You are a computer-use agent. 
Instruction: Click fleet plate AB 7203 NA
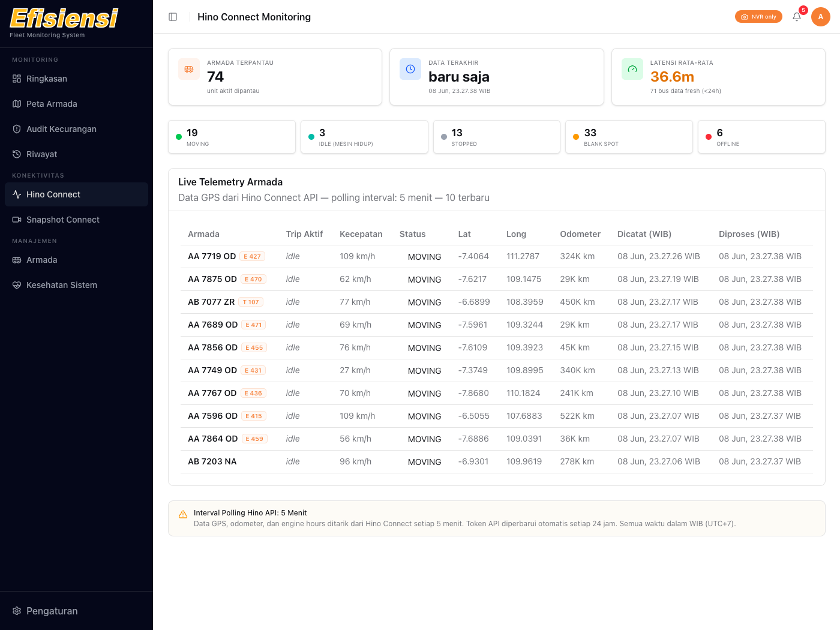(212, 461)
